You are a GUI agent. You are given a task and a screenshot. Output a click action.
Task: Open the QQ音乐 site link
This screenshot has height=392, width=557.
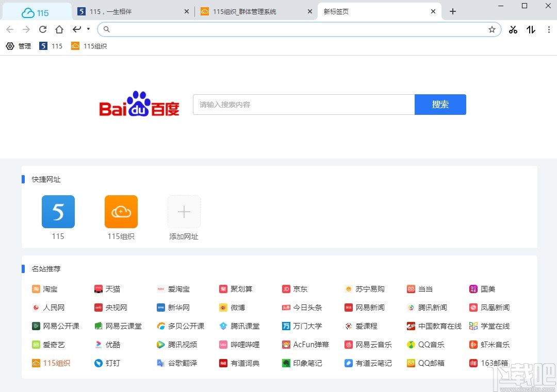click(x=425, y=345)
